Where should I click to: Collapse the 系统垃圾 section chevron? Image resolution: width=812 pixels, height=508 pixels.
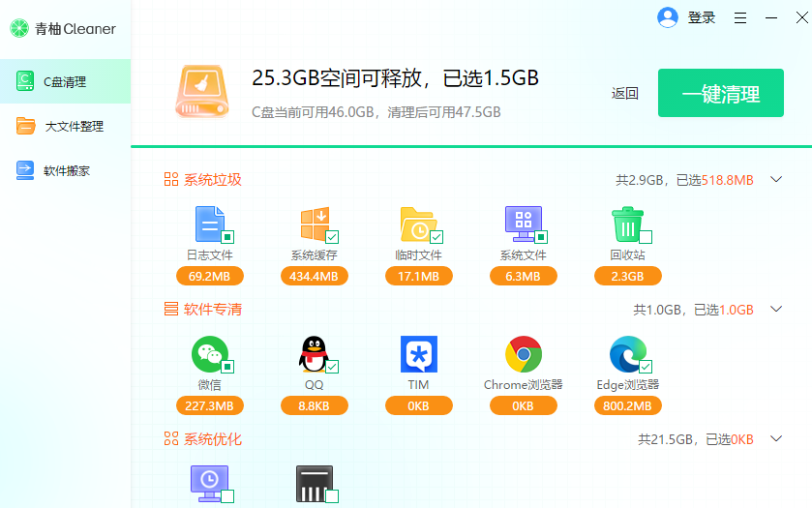776,180
